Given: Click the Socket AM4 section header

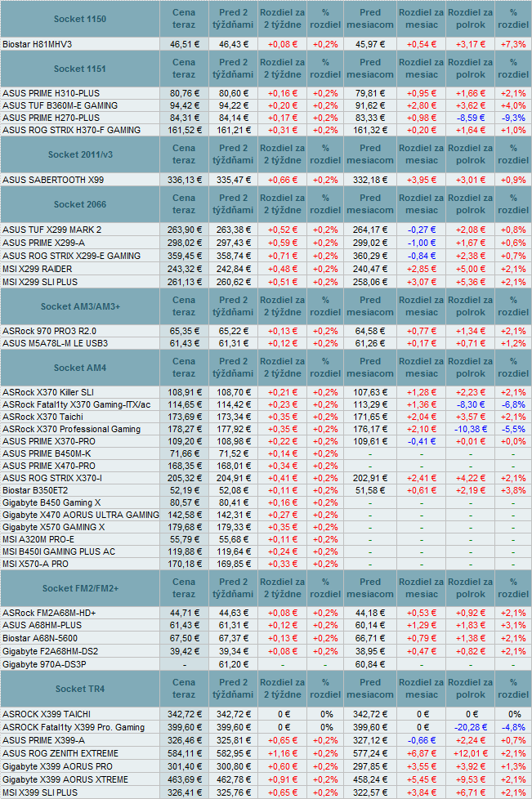Looking at the screenshot, I should 79,368.
